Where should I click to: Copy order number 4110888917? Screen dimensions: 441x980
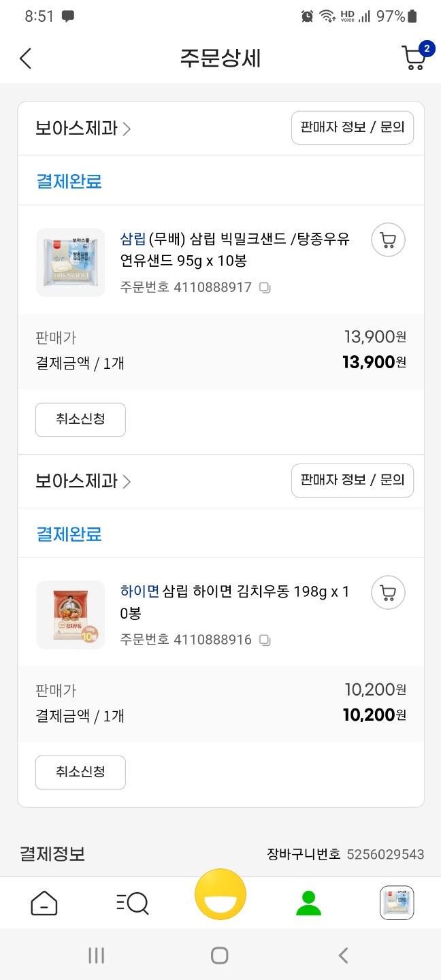(x=265, y=288)
